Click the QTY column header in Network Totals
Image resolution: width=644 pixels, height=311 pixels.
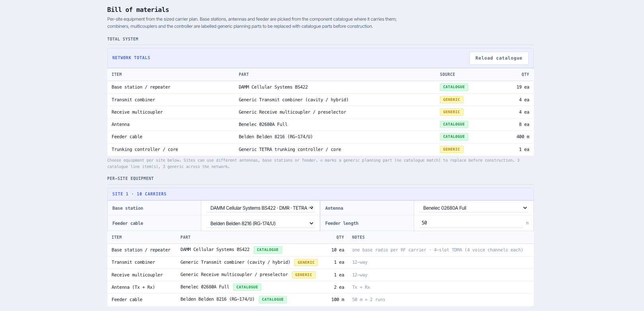click(525, 75)
